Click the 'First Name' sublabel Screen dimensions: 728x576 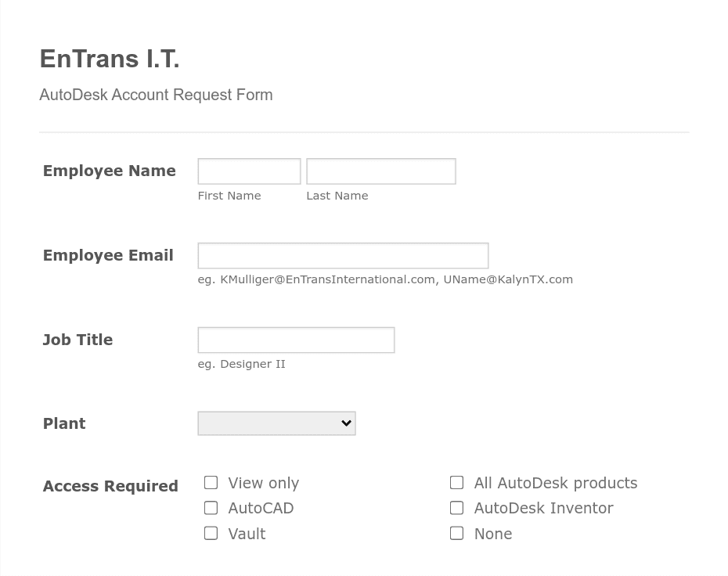[x=229, y=196]
